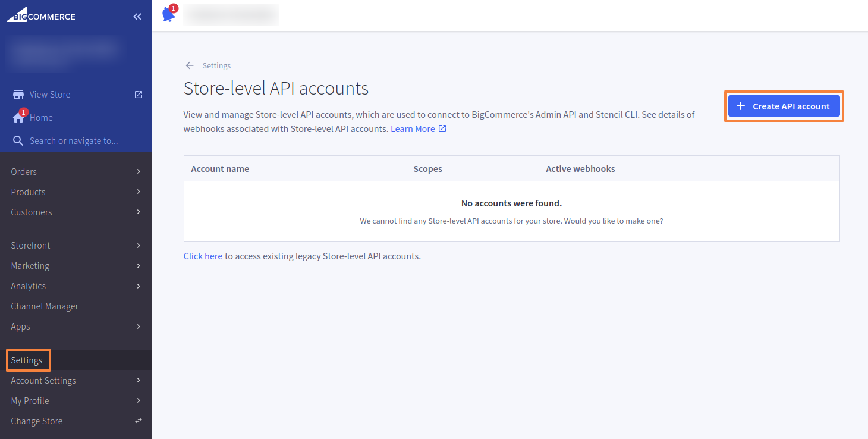Viewport: 868px width, 439px height.
Task: Click the Search or navigate to field
Action: tap(74, 141)
